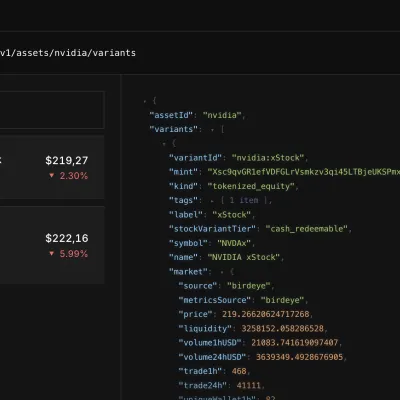Click the "assetId" key
The image size is (400, 400).
171,115
